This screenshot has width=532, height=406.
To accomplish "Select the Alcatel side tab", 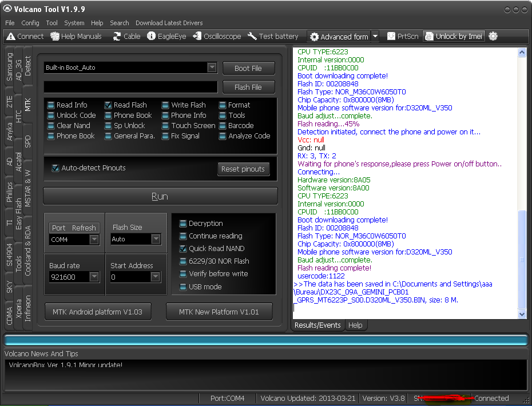I will coord(19,162).
